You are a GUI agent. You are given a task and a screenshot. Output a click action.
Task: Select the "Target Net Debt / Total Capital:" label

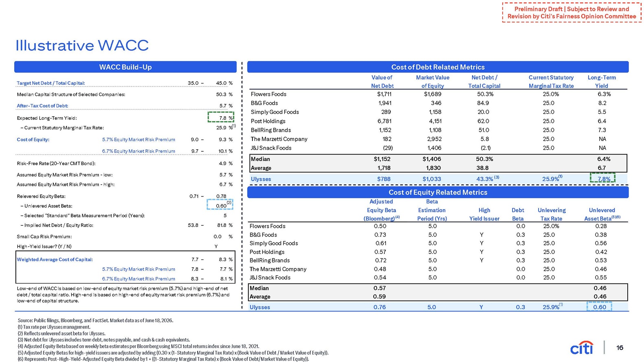point(51,83)
